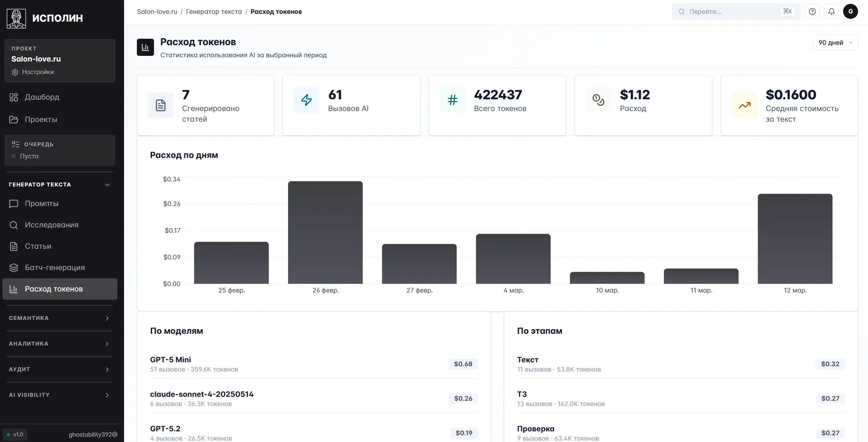Click the help question mark icon
The height and width of the screenshot is (442, 868).
pos(812,11)
